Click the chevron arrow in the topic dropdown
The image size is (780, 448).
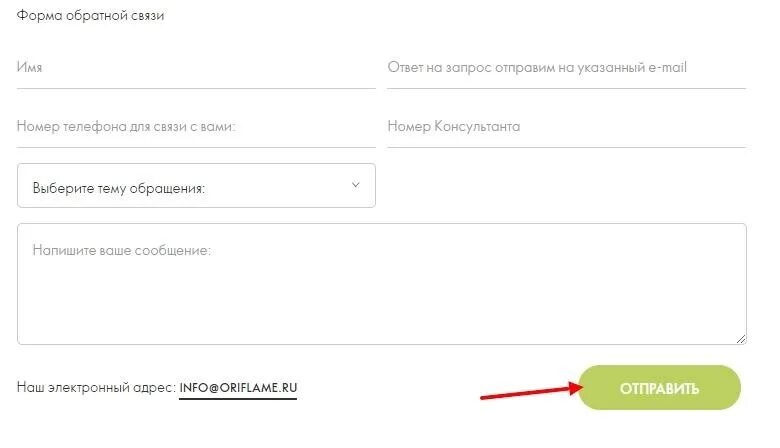(355, 185)
